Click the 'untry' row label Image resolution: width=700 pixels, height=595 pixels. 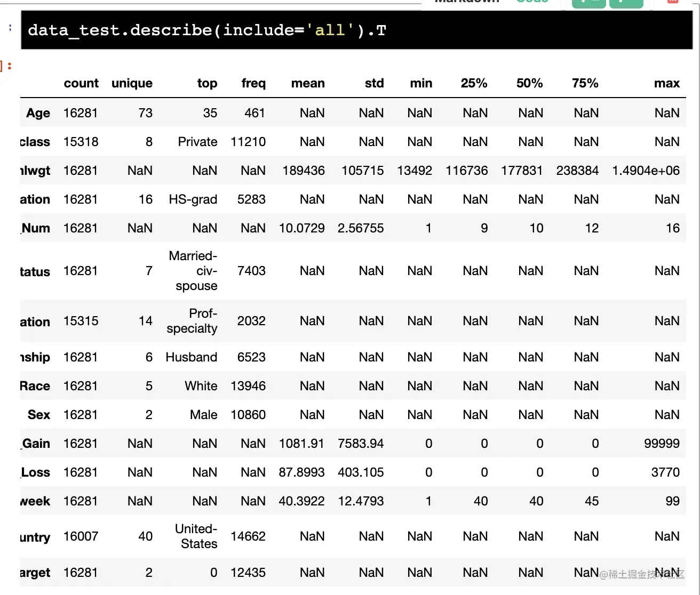click(35, 537)
